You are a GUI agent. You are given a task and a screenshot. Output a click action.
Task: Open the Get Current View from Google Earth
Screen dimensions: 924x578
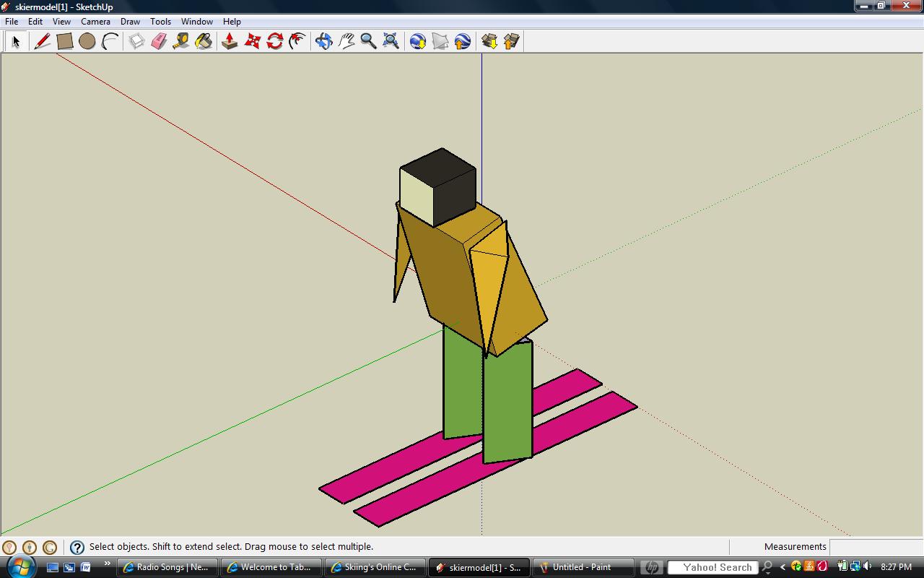pos(417,41)
